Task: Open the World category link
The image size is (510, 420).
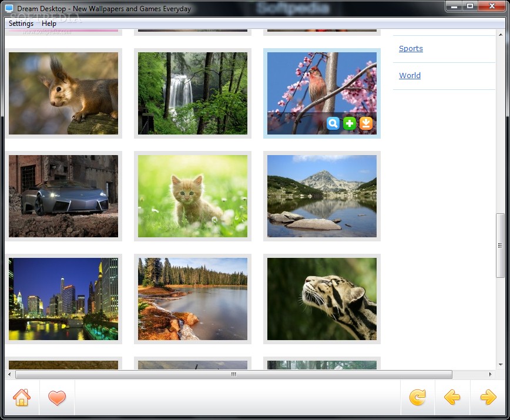Action: click(410, 75)
